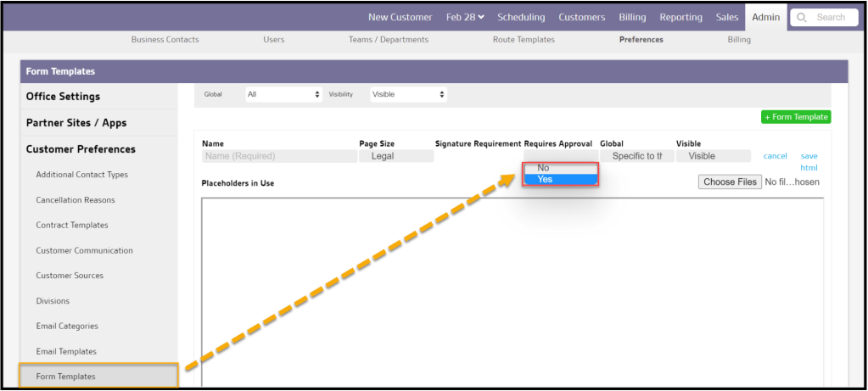Click the green + Form Template button
The height and width of the screenshot is (391, 868).
[796, 117]
